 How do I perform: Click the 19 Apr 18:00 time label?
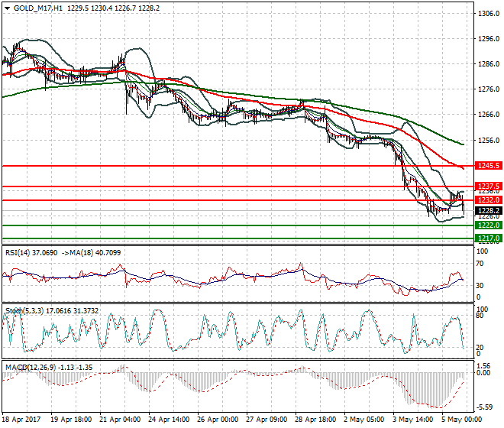71,420
